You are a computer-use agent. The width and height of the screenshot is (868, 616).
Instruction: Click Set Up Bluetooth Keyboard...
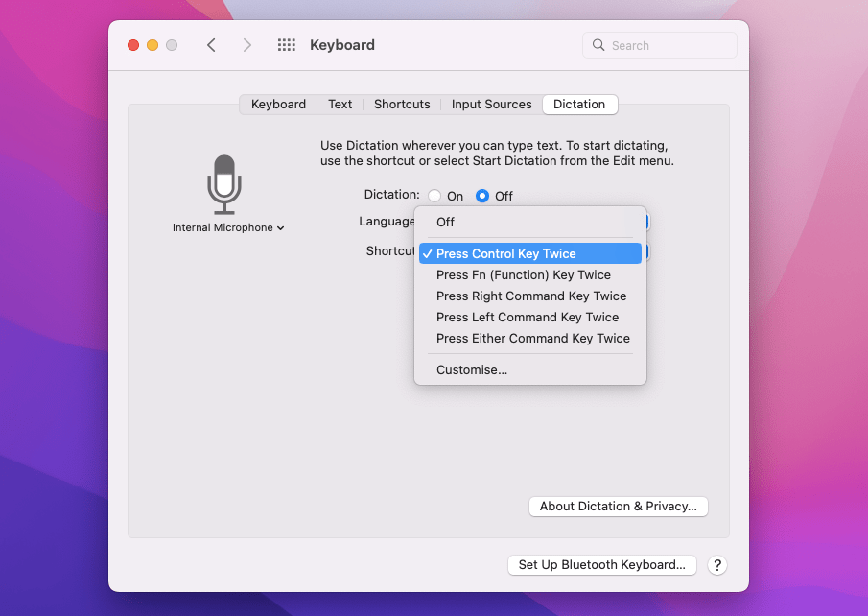[x=601, y=565]
